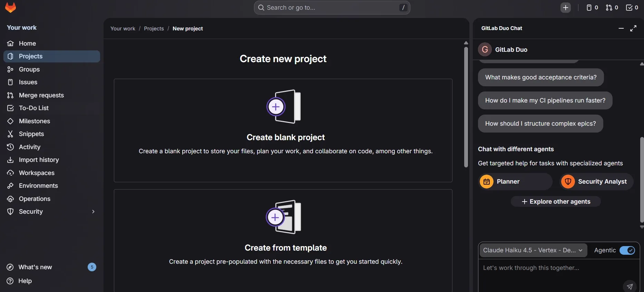This screenshot has width=644, height=292.
Task: Click the GitLab Duo avatar
Action: (485, 49)
